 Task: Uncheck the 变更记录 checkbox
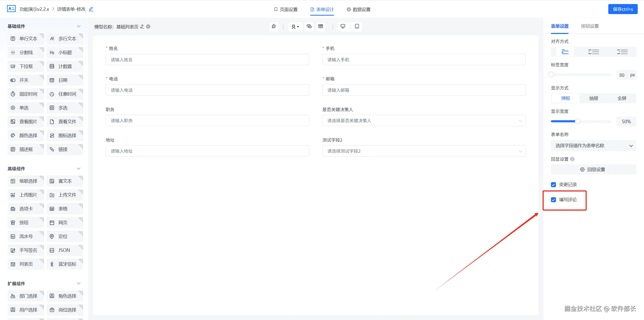[x=553, y=185]
